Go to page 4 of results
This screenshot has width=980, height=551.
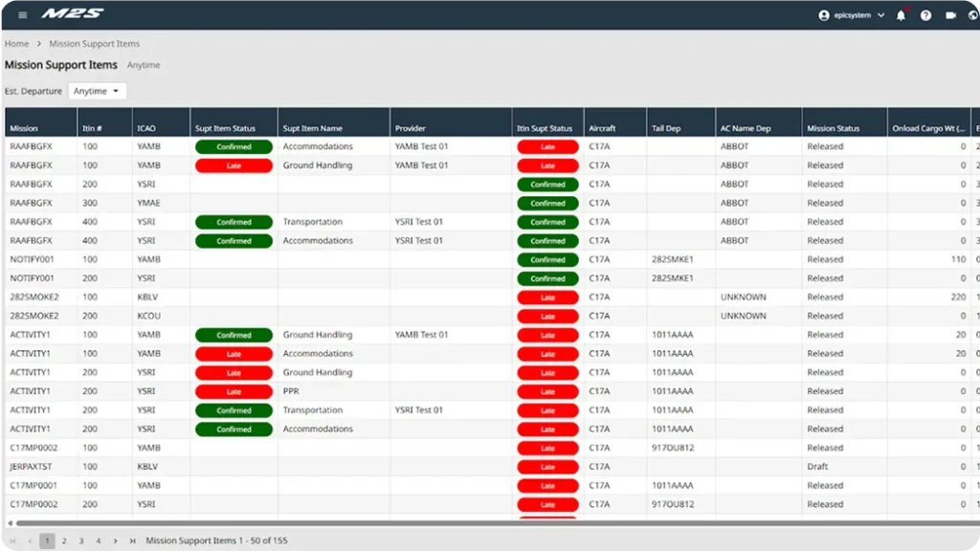point(98,540)
